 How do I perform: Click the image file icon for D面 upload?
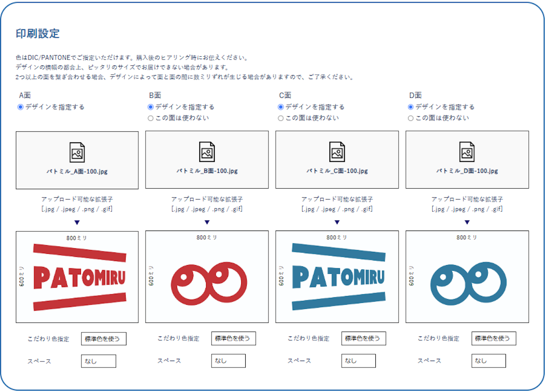[467, 152]
